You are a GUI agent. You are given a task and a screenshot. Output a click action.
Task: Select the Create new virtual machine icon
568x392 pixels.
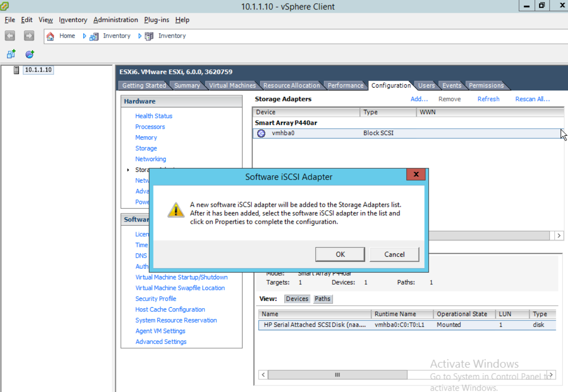[10, 54]
